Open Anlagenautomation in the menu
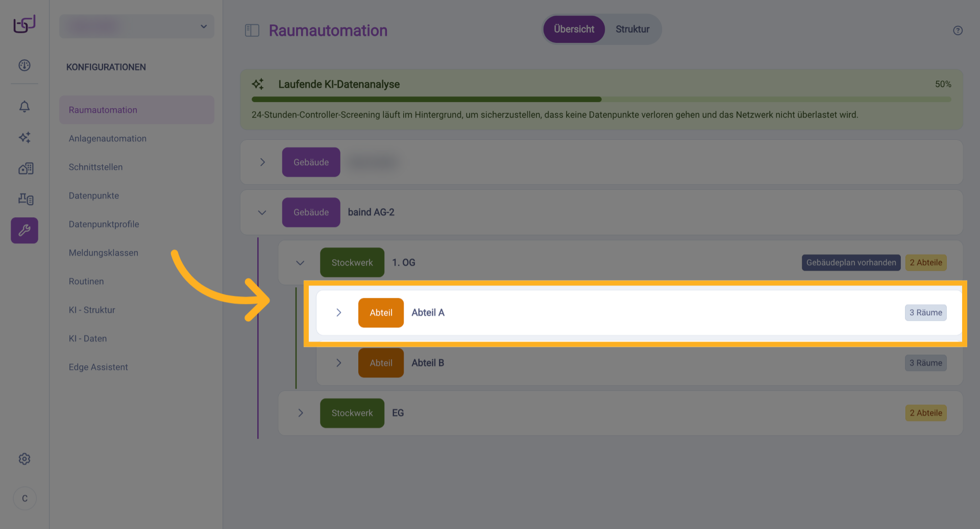This screenshot has height=529, width=980. tap(108, 139)
